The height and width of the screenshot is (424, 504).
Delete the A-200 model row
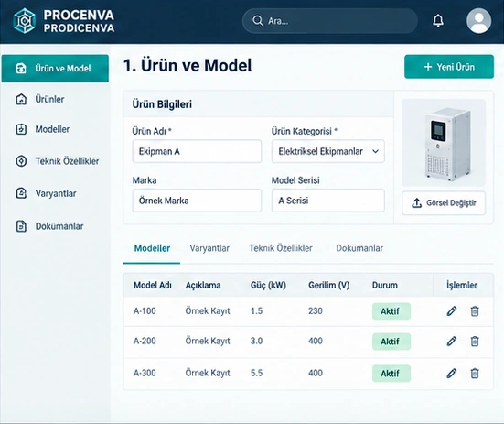475,341
